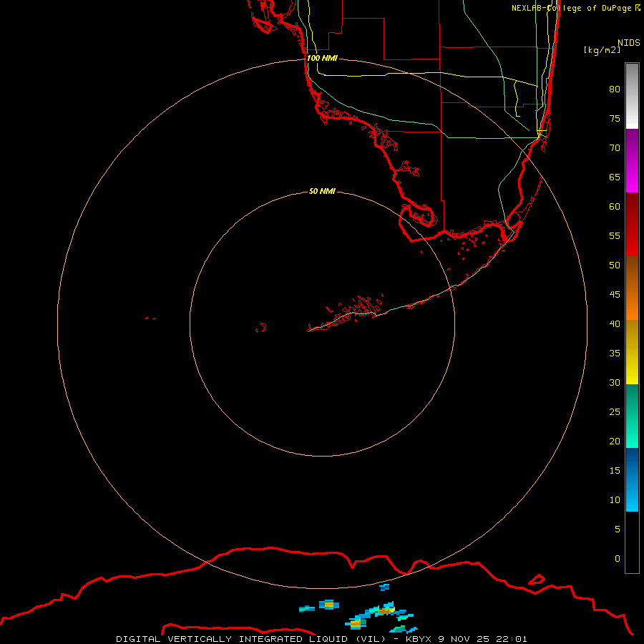Click the color scale value 50
This screenshot has height=644, width=644.
pyautogui.click(x=615, y=265)
